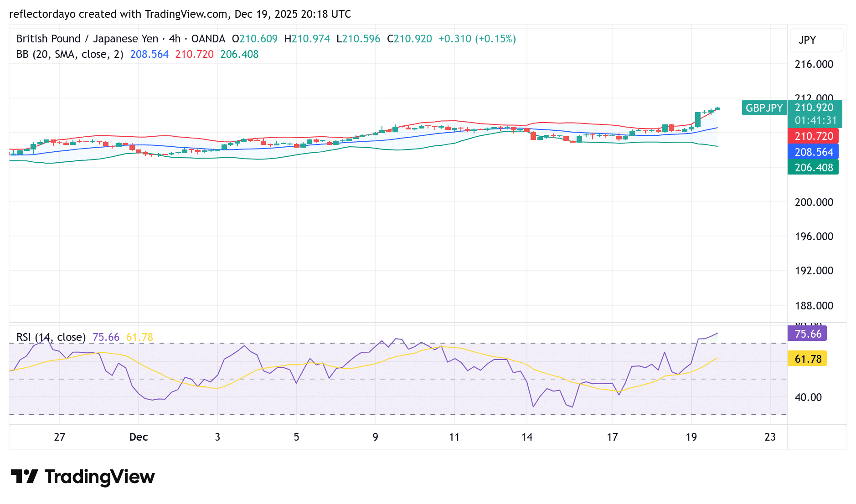Toggle the RSI (14, close) indicator legend
856x504 pixels.
[52, 337]
